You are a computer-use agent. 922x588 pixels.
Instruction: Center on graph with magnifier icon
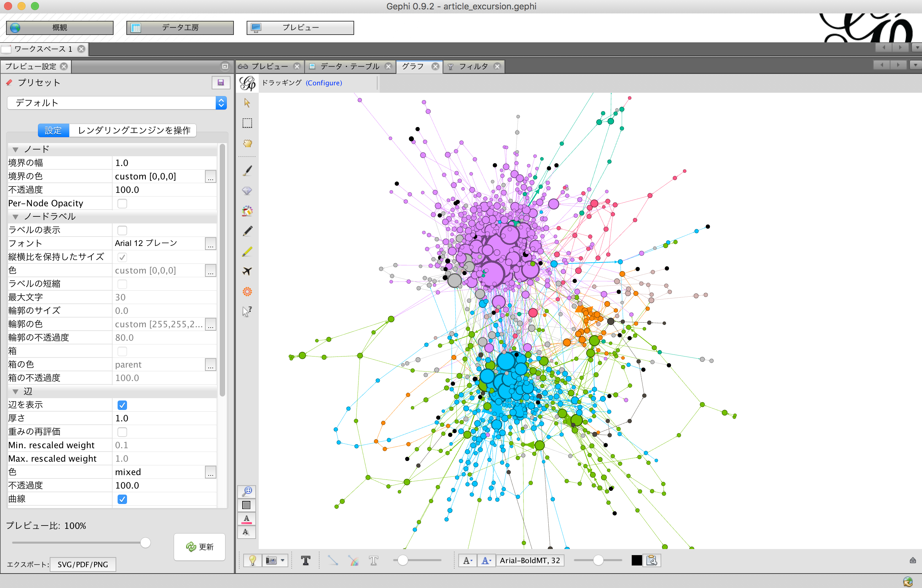[x=247, y=491]
